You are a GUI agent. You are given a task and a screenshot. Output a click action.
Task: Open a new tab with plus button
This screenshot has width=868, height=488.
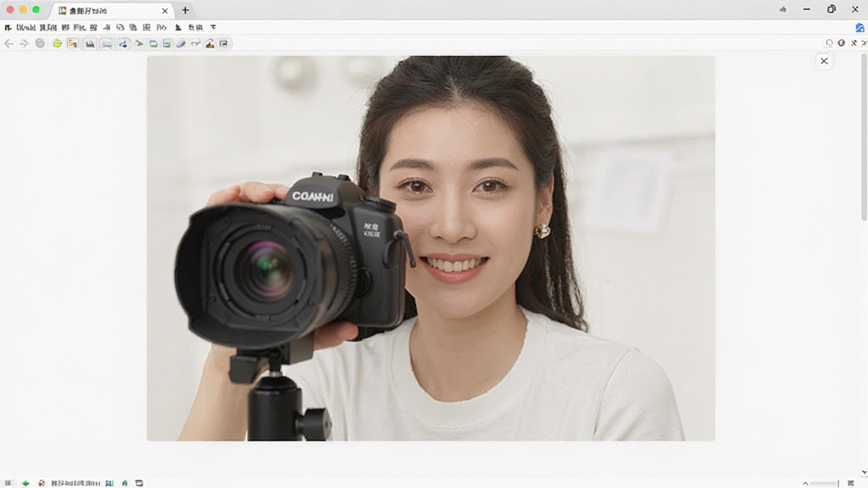click(186, 10)
